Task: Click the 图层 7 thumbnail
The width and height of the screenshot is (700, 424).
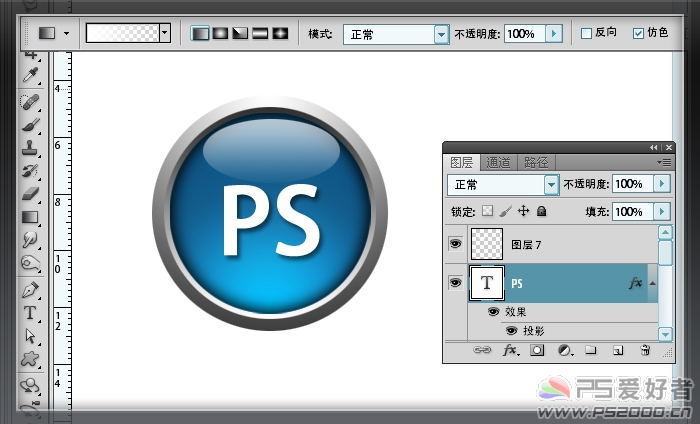Action: point(487,244)
